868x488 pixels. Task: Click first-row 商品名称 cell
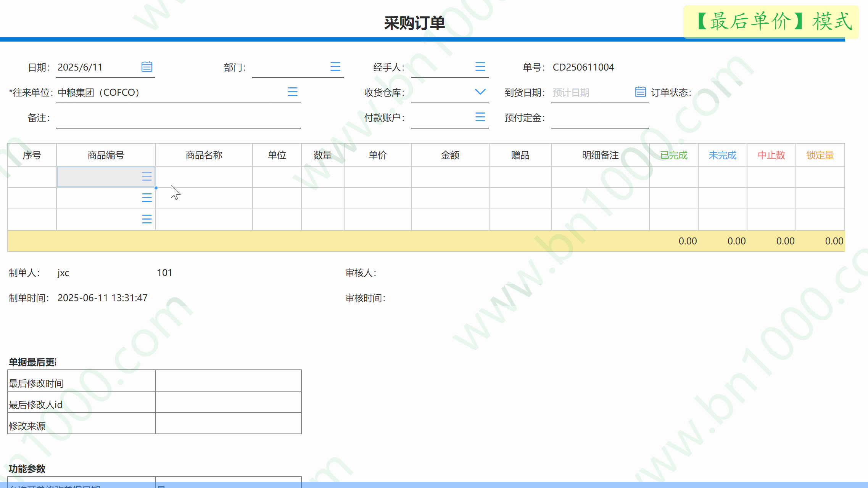point(204,177)
